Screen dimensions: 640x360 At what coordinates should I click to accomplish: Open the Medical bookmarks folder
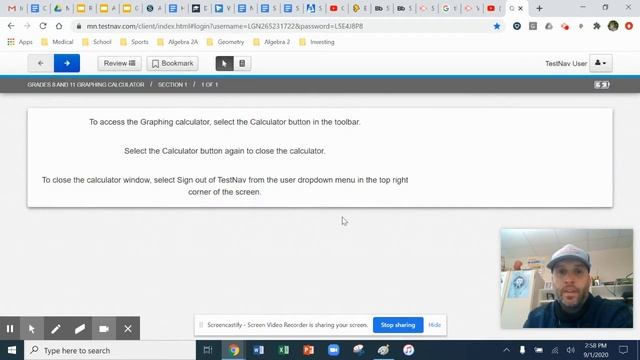point(57,42)
